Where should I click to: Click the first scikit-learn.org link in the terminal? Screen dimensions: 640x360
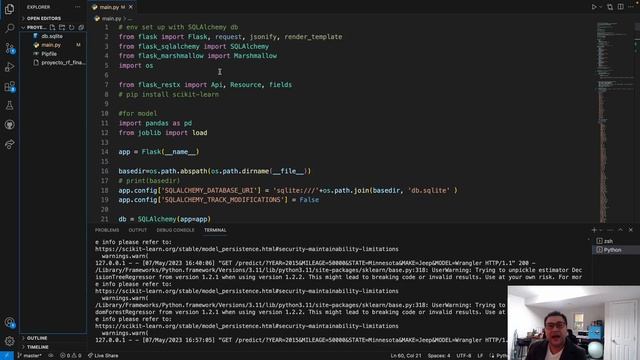click(x=247, y=249)
